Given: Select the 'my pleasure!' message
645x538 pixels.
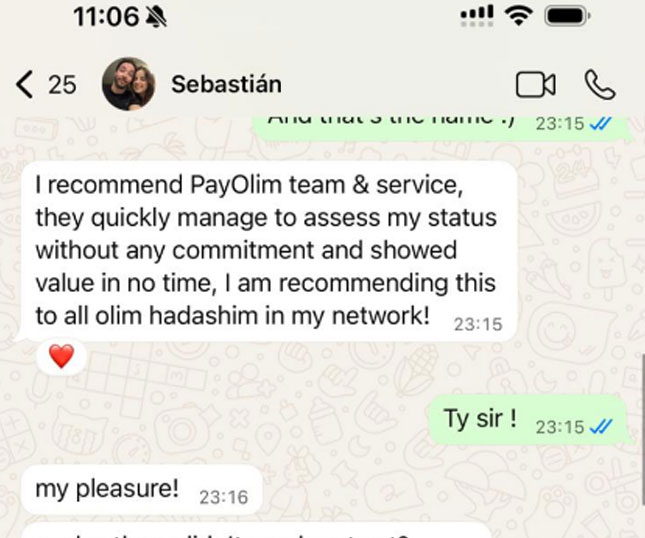Looking at the screenshot, I should pyautogui.click(x=142, y=490).
